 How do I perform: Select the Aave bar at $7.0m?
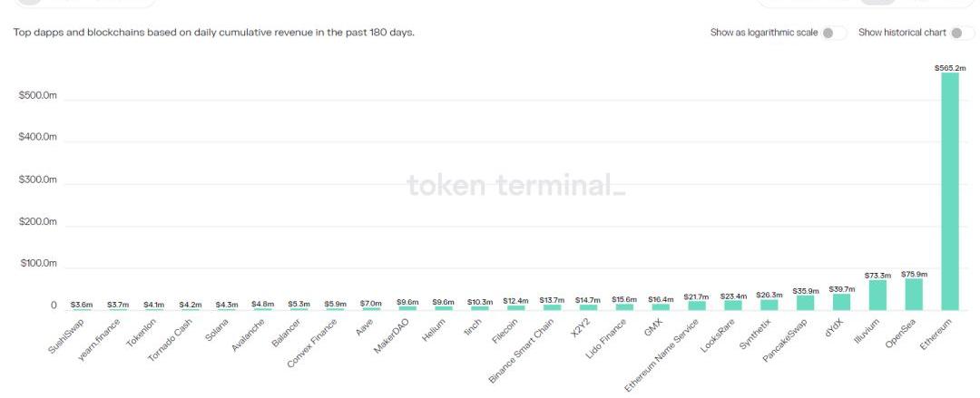[370, 308]
